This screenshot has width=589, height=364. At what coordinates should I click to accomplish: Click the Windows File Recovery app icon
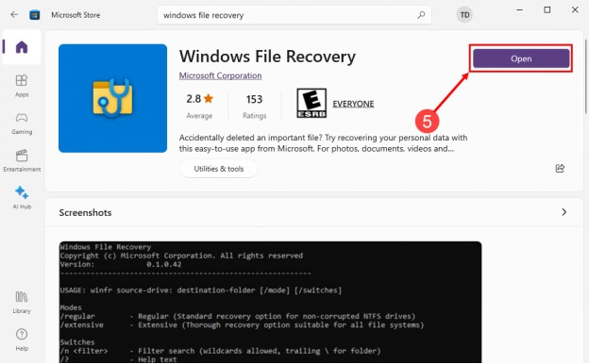click(112, 98)
